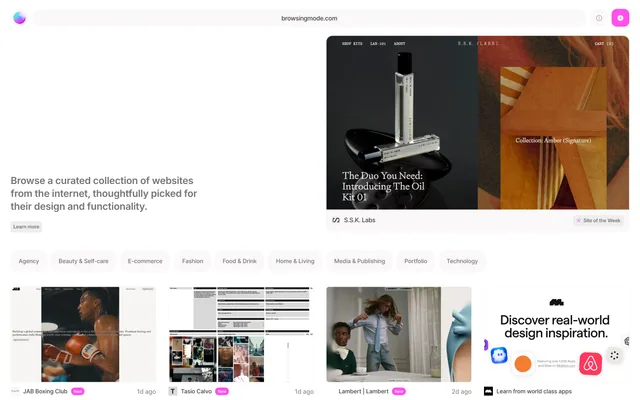Click the Discover real-world design inspiration headline
The image size is (640, 400).
coord(555,327)
